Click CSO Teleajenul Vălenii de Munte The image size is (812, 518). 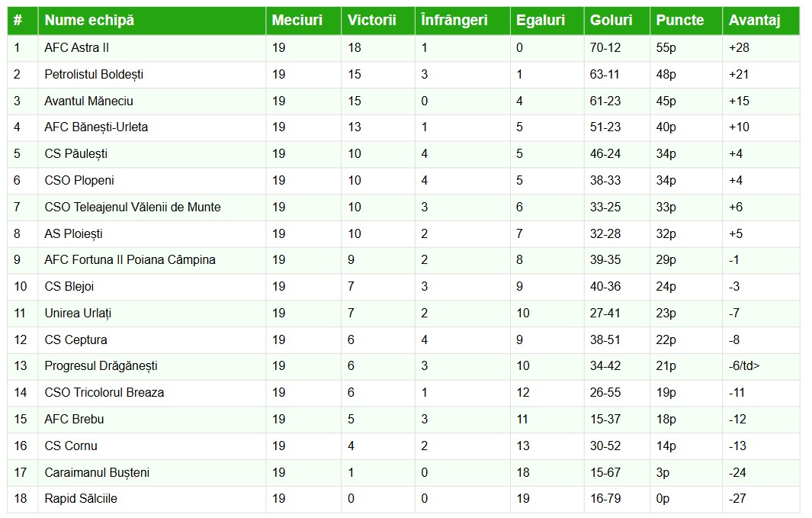pyautogui.click(x=133, y=208)
